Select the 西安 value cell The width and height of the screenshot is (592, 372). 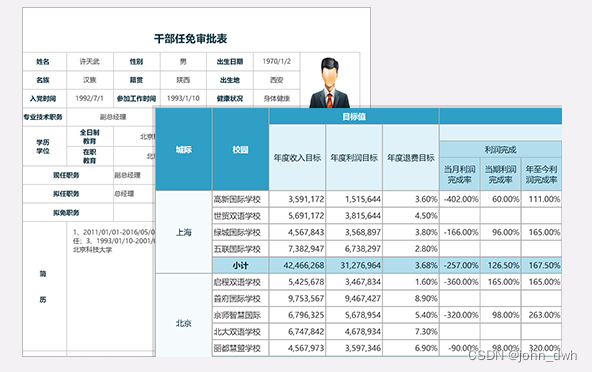[276, 80]
